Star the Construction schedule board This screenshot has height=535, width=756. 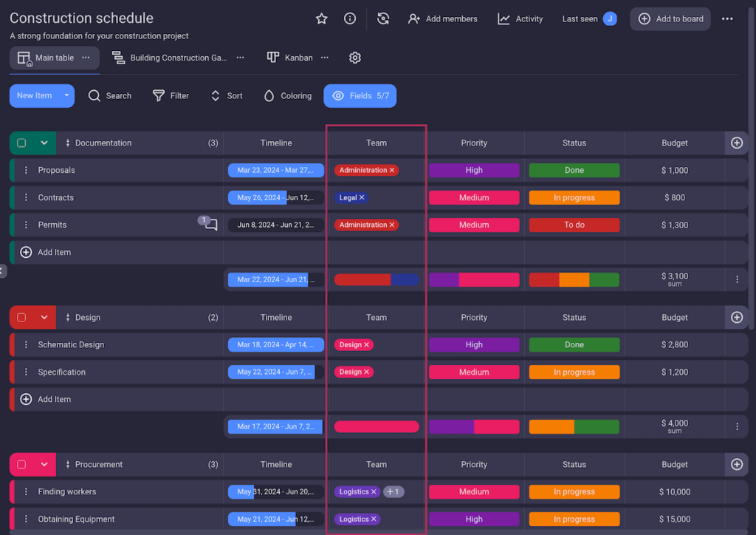pyautogui.click(x=321, y=18)
